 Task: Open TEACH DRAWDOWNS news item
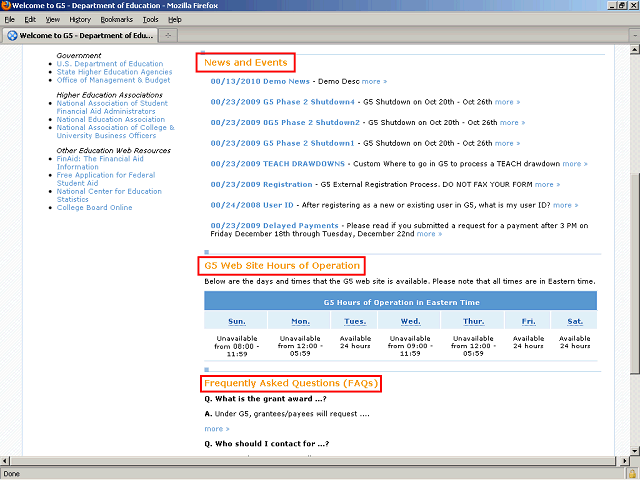[278, 164]
